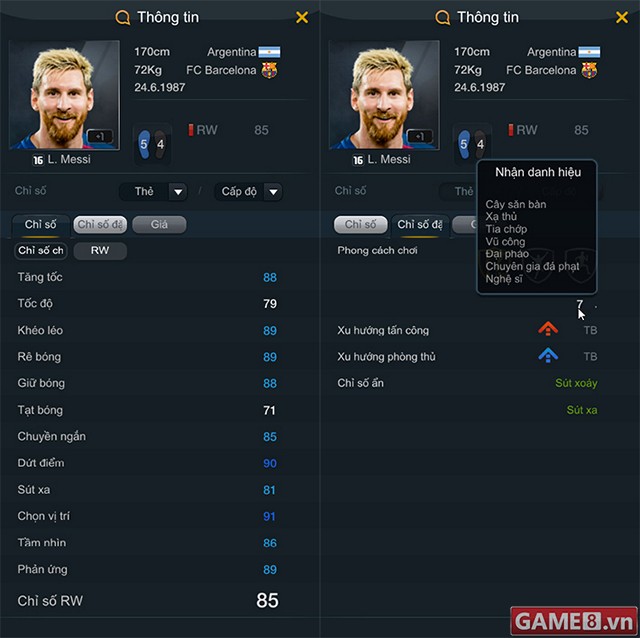Select the Chỉ số đặc tab in left panel
The height and width of the screenshot is (638, 640).
100,225
